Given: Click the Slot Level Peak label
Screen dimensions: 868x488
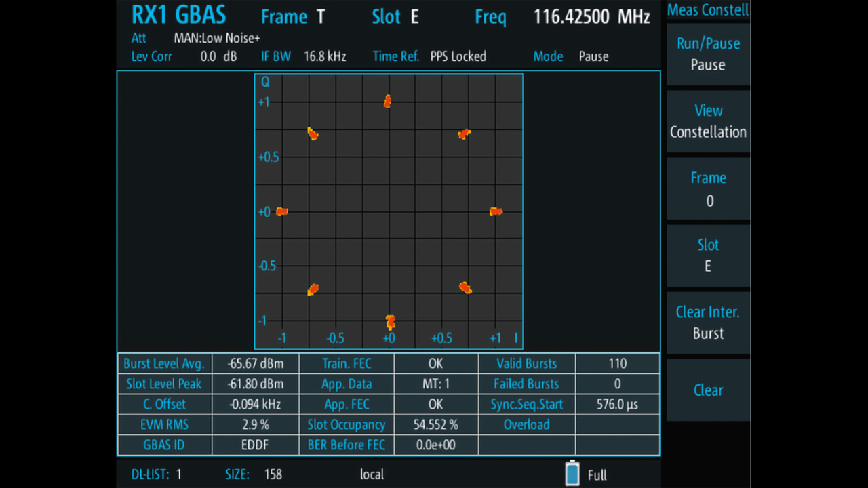Looking at the screenshot, I should 164,384.
